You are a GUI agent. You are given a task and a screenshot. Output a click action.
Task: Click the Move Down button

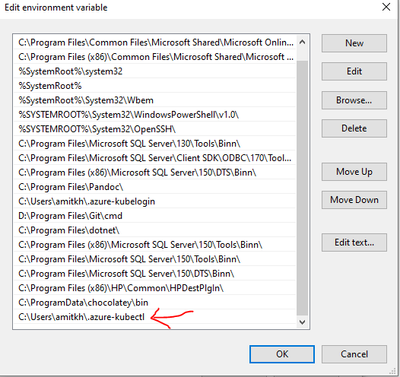pyautogui.click(x=354, y=200)
